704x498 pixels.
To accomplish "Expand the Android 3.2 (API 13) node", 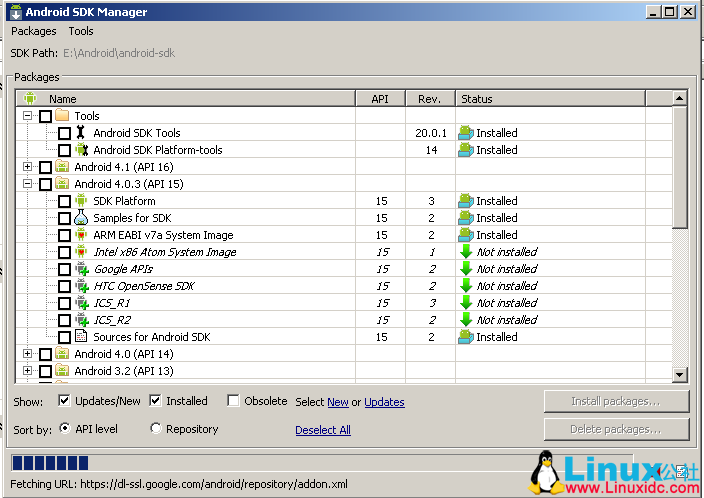I will tap(27, 370).
